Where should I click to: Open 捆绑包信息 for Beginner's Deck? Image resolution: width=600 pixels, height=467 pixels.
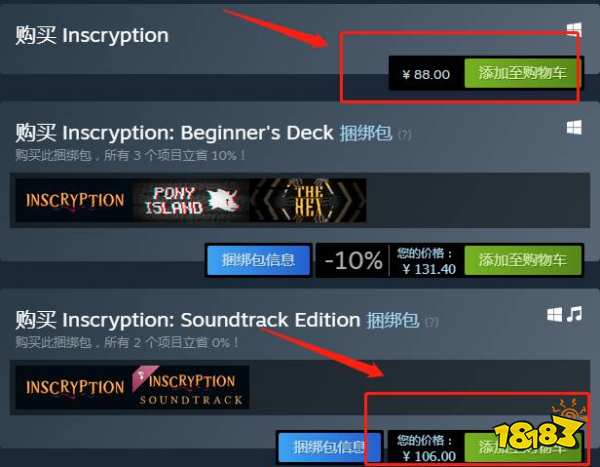pos(258,260)
